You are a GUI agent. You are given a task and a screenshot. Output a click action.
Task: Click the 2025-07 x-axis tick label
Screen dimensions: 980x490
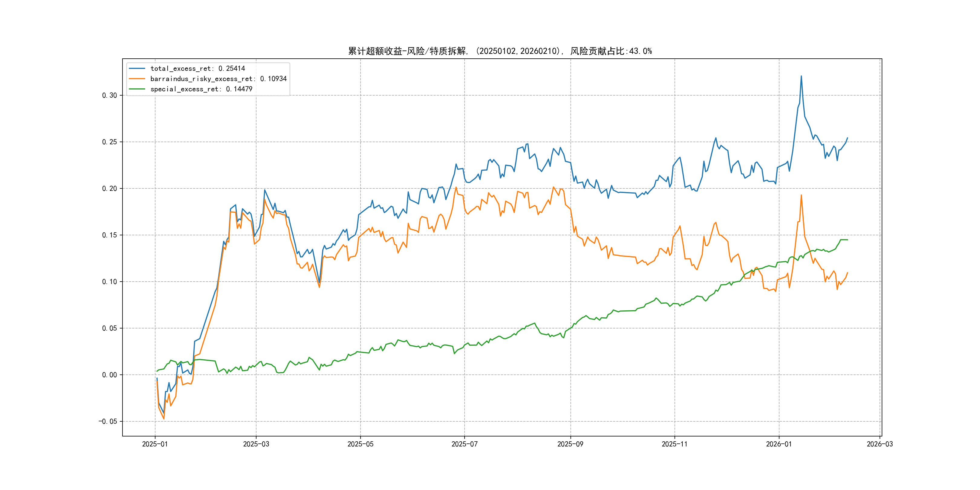[464, 444]
